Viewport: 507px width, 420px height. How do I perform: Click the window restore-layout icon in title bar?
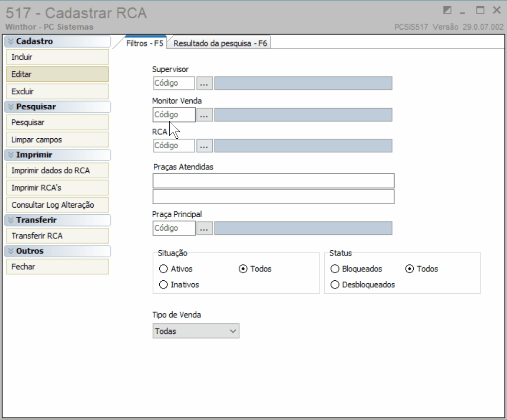coord(447,11)
